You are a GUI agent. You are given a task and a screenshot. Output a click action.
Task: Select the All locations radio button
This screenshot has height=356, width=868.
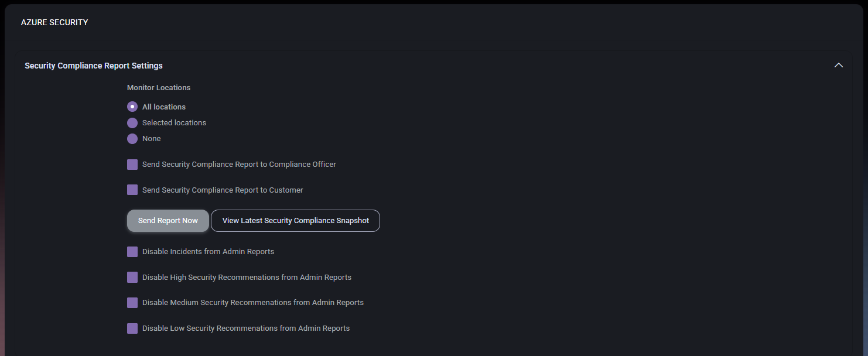132,107
